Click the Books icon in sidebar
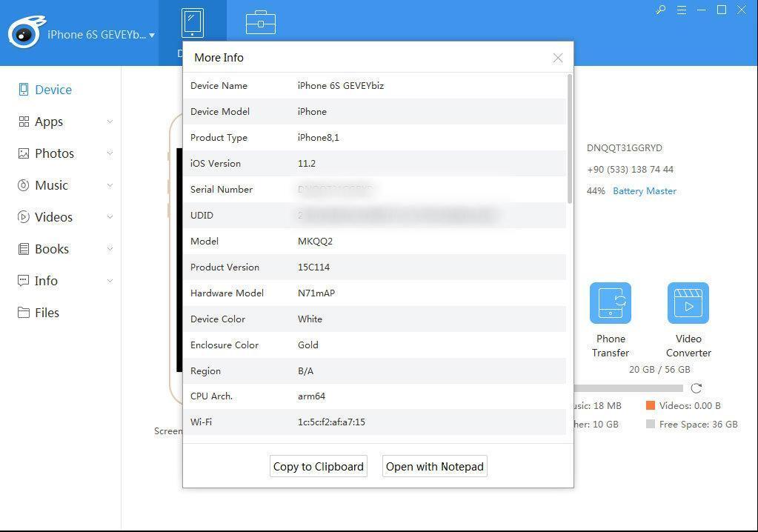This screenshot has width=758, height=532. (24, 250)
